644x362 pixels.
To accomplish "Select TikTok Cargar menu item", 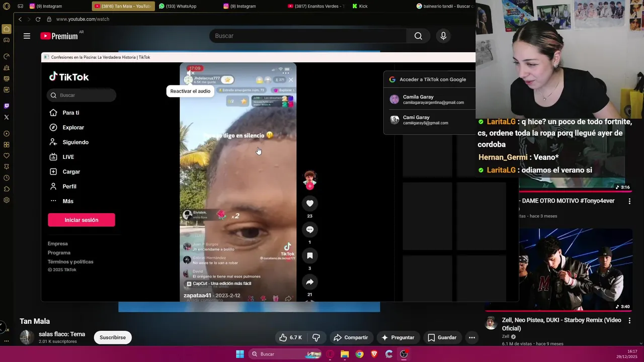I will pos(71,171).
